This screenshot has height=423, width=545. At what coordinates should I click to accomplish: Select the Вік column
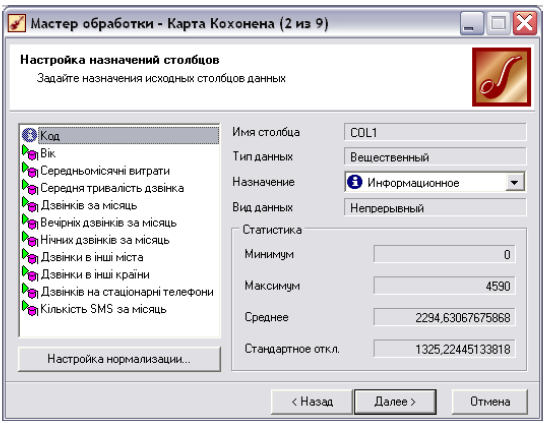pos(48,153)
